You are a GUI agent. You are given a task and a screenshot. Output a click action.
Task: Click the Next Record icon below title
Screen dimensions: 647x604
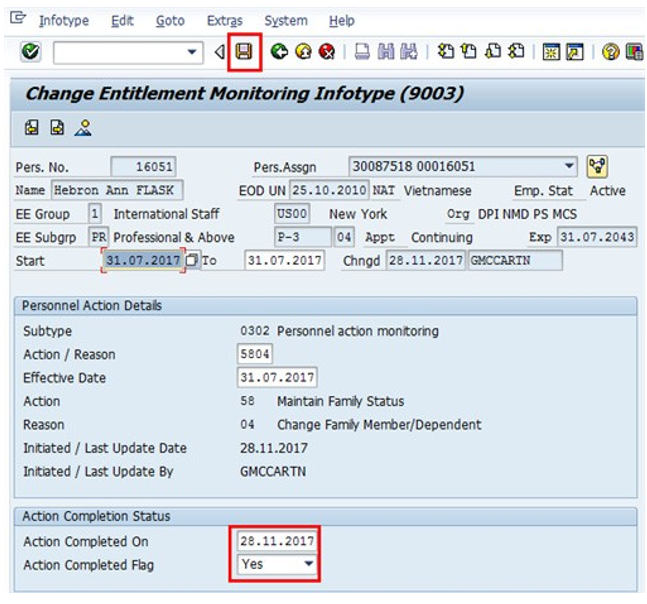coord(57,128)
